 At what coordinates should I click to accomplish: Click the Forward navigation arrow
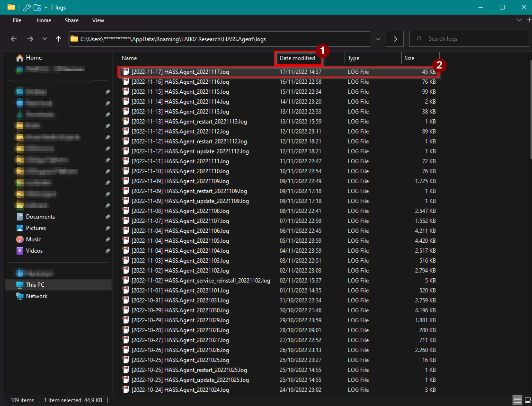pyautogui.click(x=30, y=39)
